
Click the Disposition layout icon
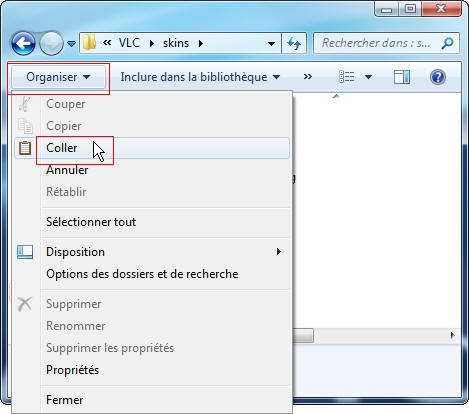click(x=25, y=252)
